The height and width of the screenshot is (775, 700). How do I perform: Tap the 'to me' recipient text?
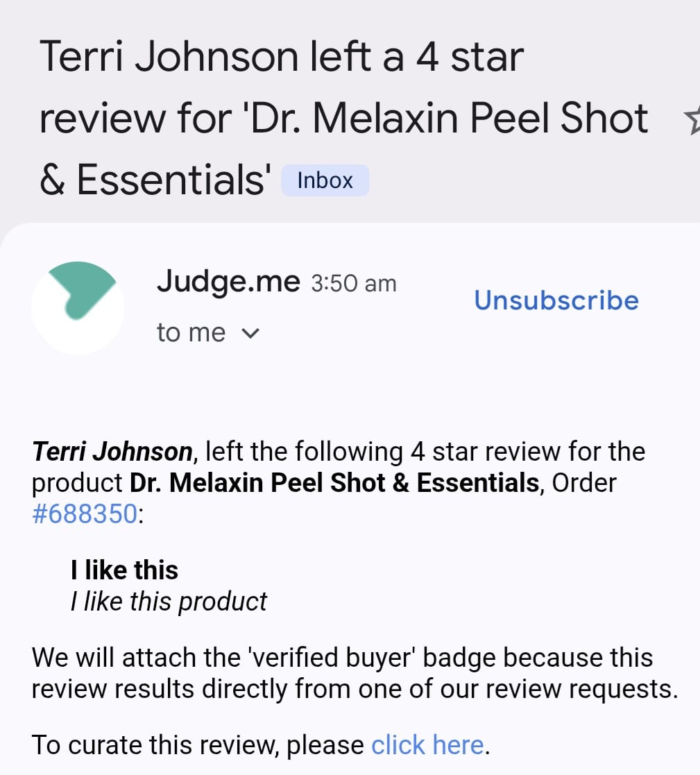pos(191,333)
